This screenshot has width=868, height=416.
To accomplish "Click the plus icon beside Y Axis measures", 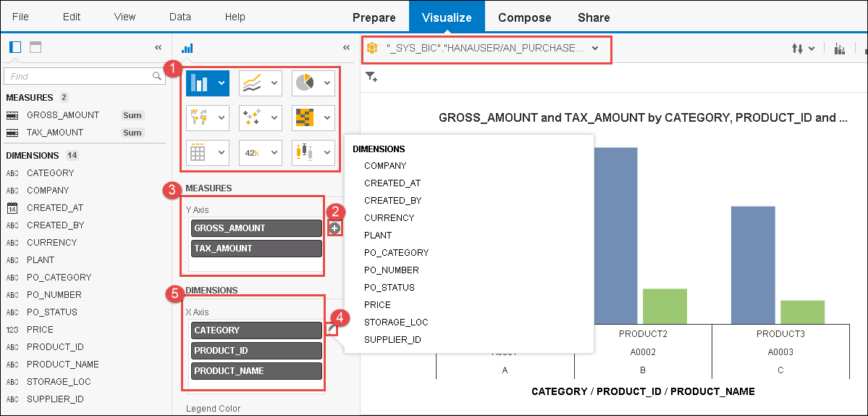I will tap(334, 228).
